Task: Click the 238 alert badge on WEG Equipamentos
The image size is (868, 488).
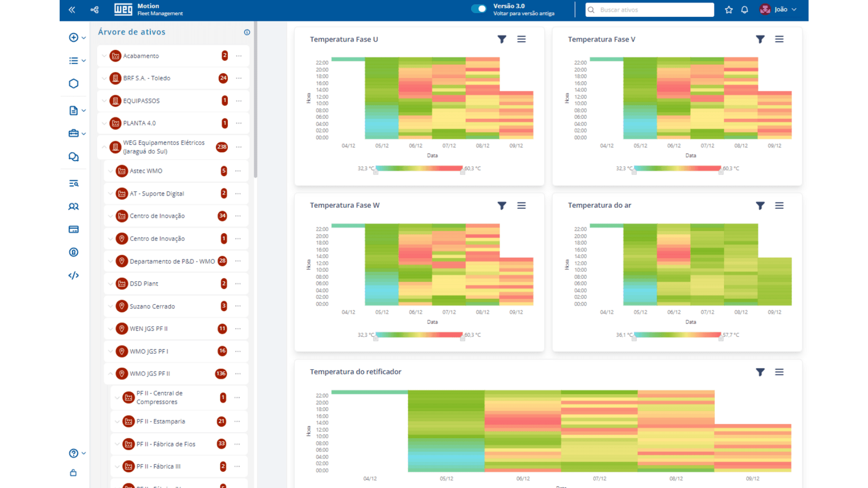Action: (x=222, y=147)
